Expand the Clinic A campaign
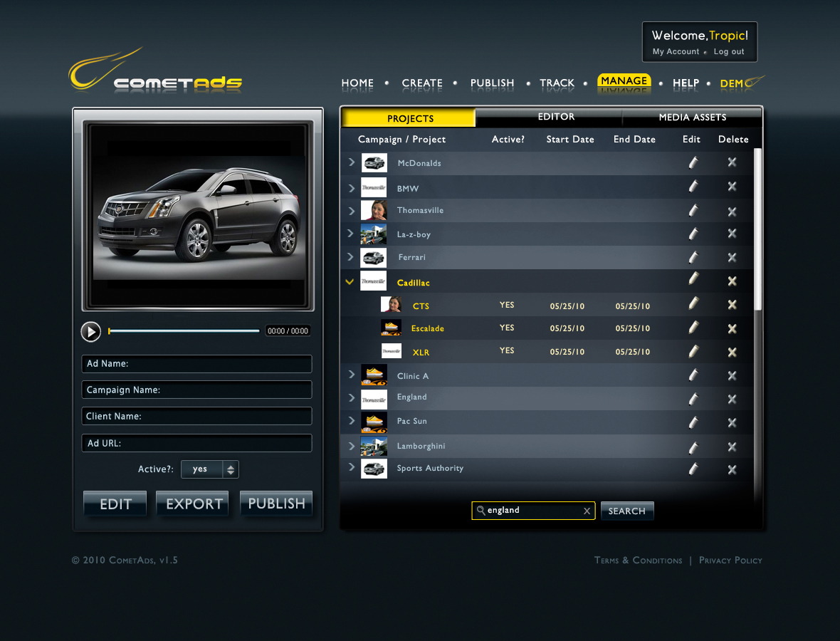This screenshot has height=641, width=840. tap(352, 374)
